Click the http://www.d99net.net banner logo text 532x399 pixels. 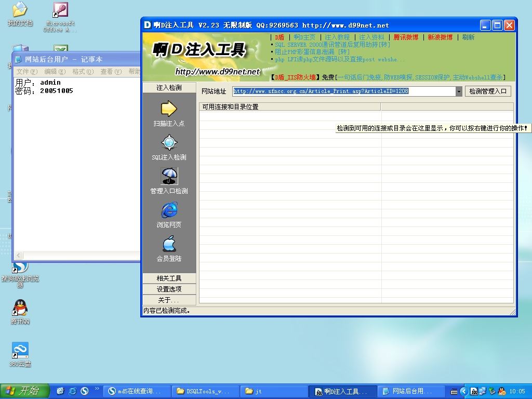click(x=218, y=72)
